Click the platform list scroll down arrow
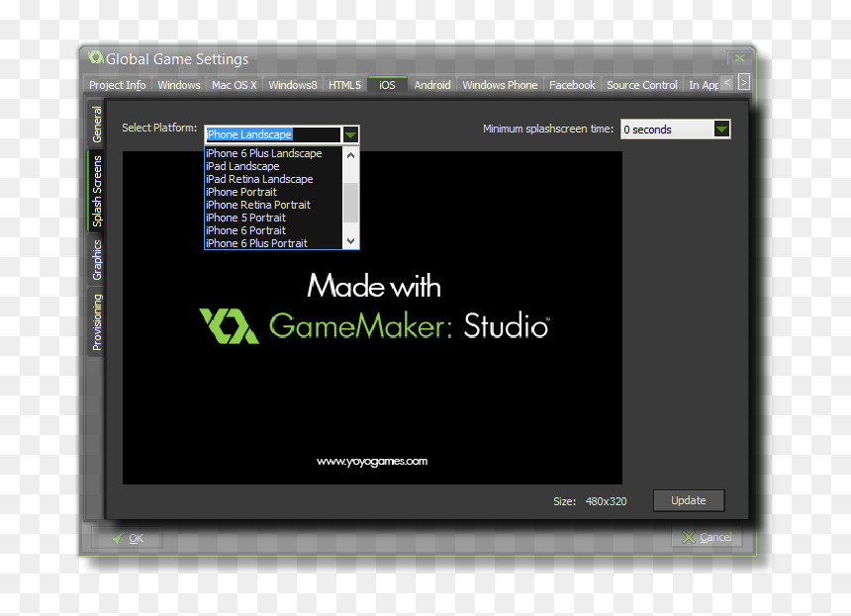This screenshot has height=616, width=851. point(350,240)
